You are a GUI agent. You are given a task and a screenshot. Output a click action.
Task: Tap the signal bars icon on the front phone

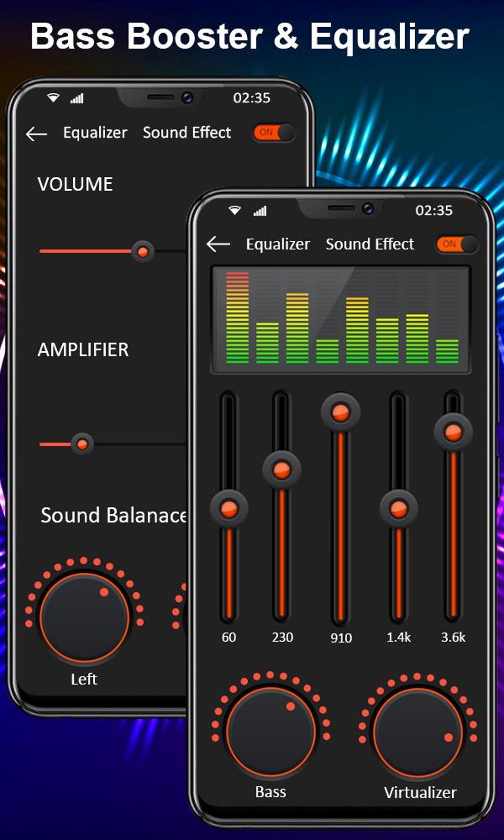[260, 211]
